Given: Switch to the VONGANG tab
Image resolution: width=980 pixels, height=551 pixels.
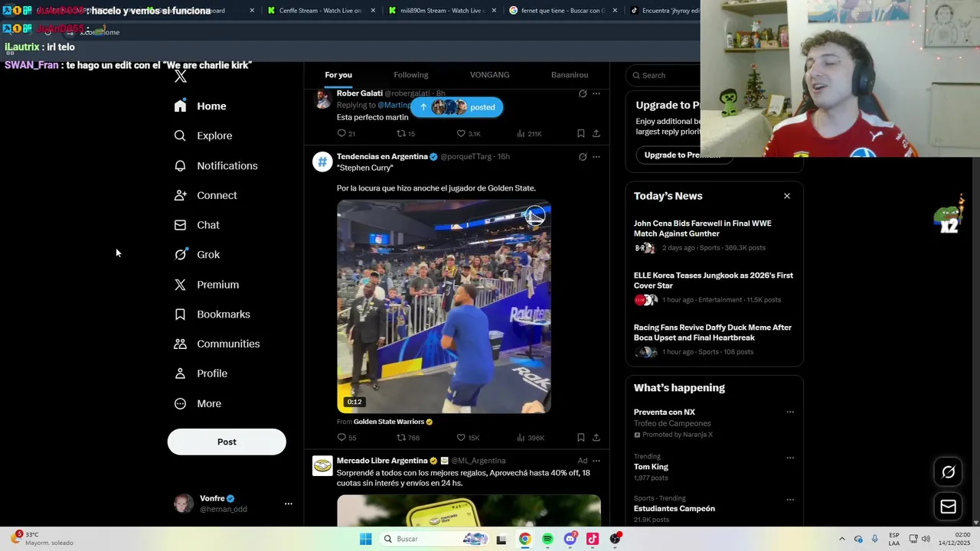Looking at the screenshot, I should click(x=490, y=75).
